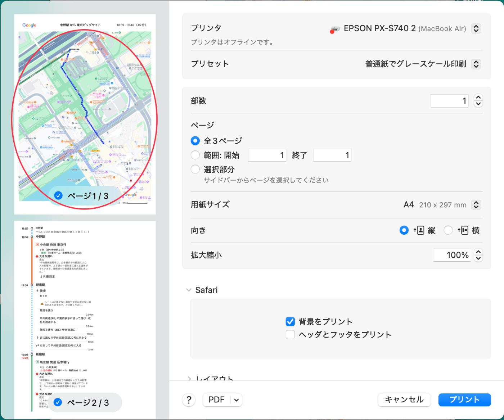Toggle page 1 / 3 checkmark badge
The width and height of the screenshot is (504, 420).
point(58,195)
